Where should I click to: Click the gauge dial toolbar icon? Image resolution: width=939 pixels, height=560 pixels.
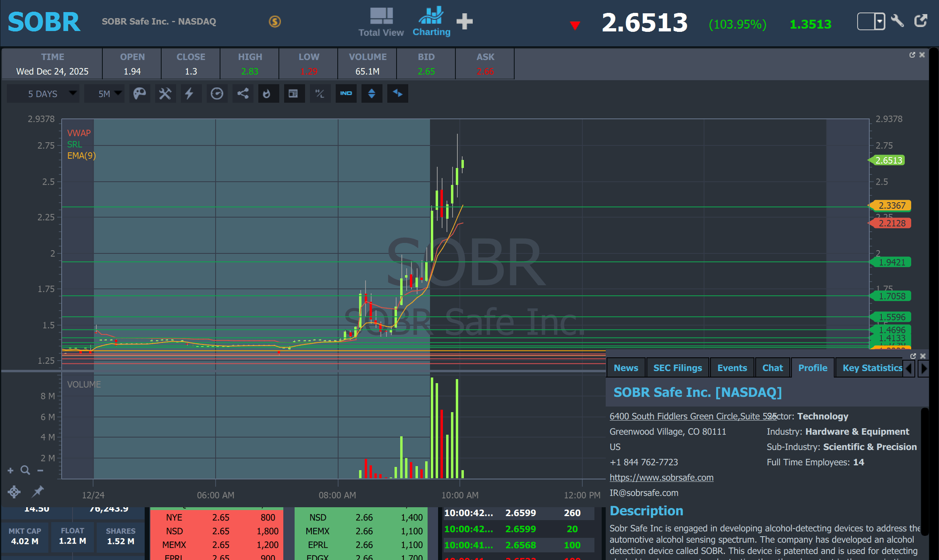[217, 94]
